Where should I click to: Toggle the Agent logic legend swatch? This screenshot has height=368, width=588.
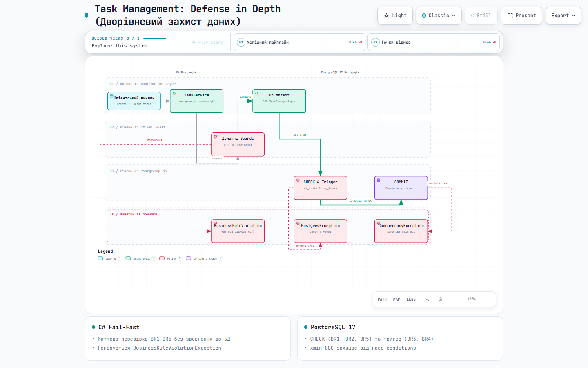pyautogui.click(x=128, y=258)
